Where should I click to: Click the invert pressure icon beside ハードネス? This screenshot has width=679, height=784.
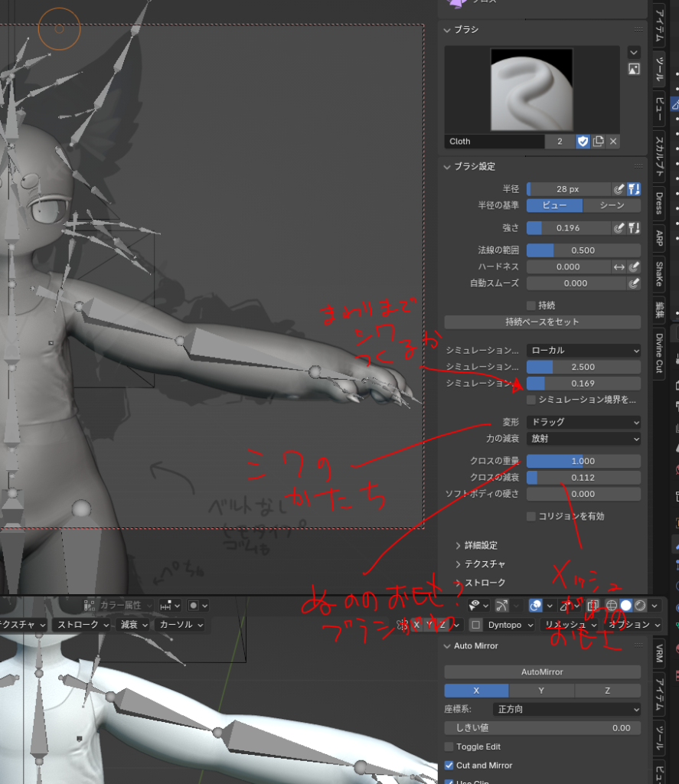[619, 267]
